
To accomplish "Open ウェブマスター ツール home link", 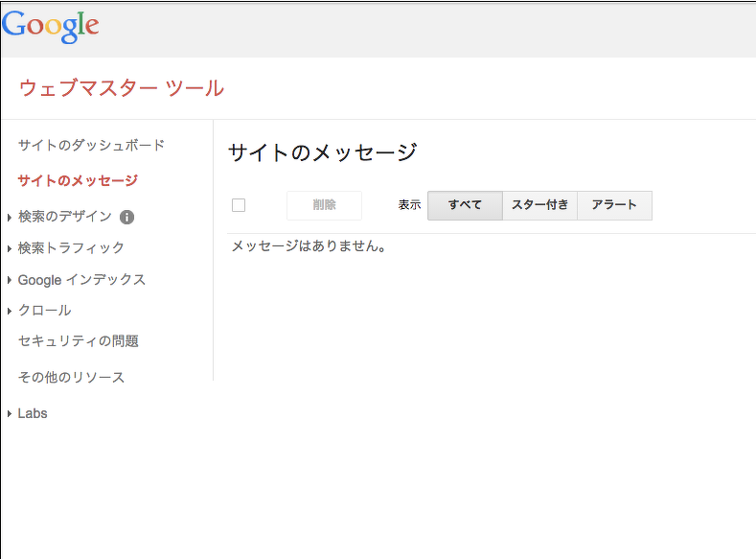I will point(122,88).
